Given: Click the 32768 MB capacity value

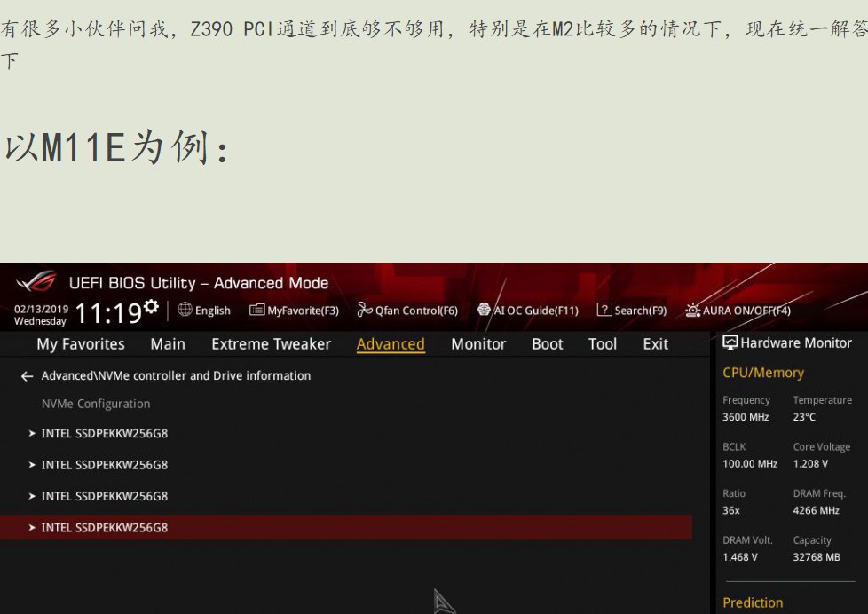Looking at the screenshot, I should [x=817, y=557].
